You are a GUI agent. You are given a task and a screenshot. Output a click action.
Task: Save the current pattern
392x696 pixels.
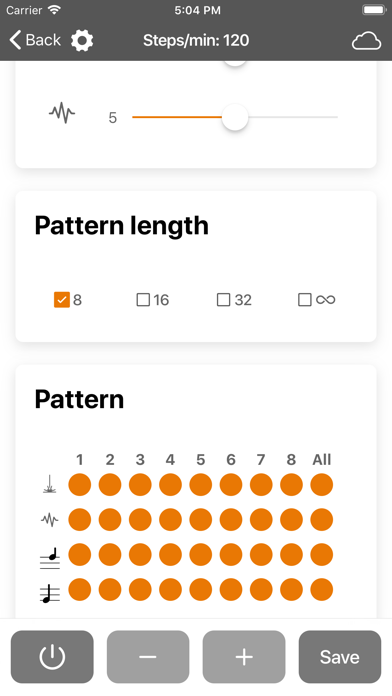click(x=340, y=657)
